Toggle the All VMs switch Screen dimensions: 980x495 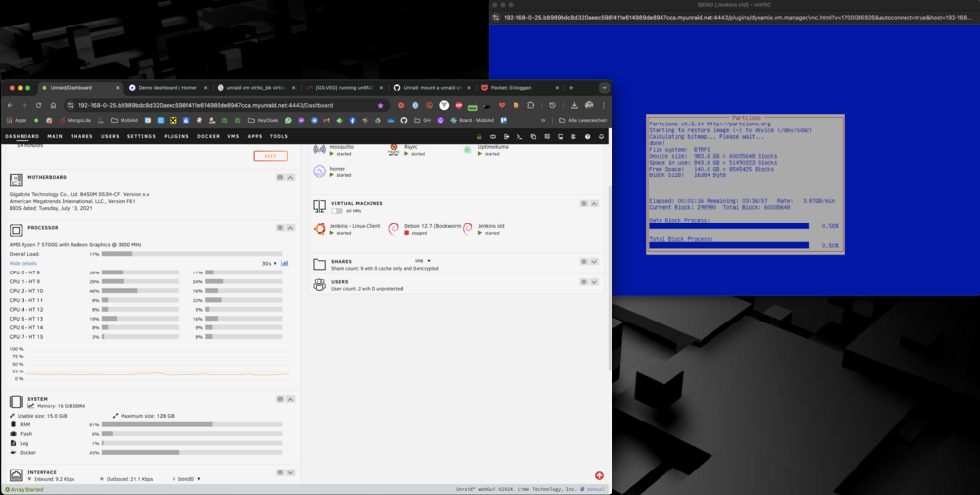[x=337, y=211]
